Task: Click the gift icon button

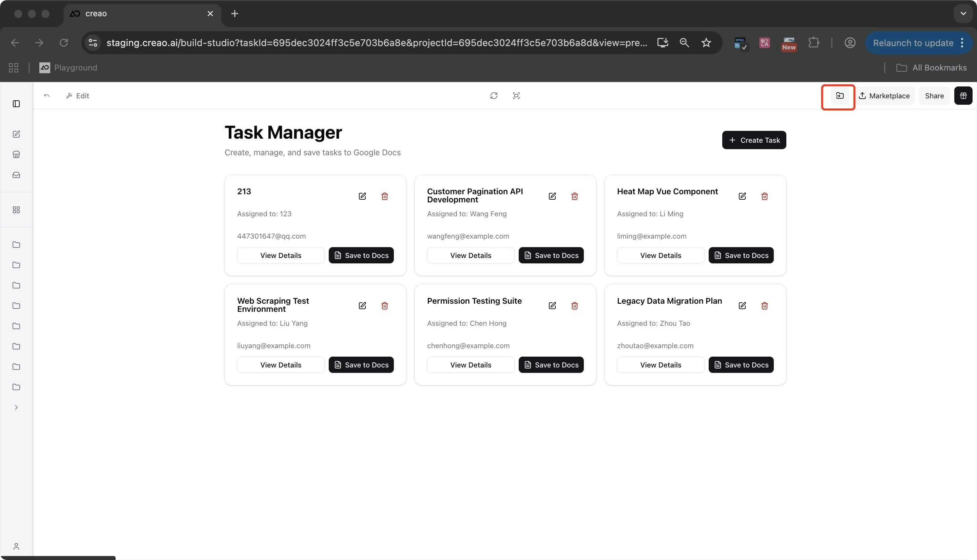Action: 963,96
